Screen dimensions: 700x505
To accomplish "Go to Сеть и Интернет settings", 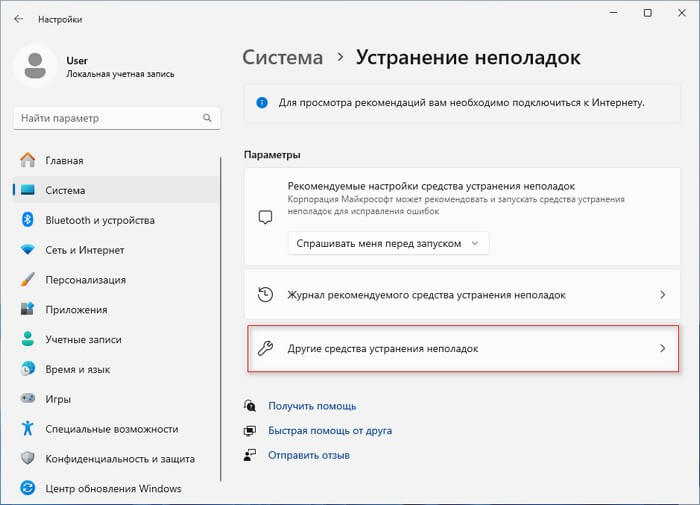I will tap(116, 250).
